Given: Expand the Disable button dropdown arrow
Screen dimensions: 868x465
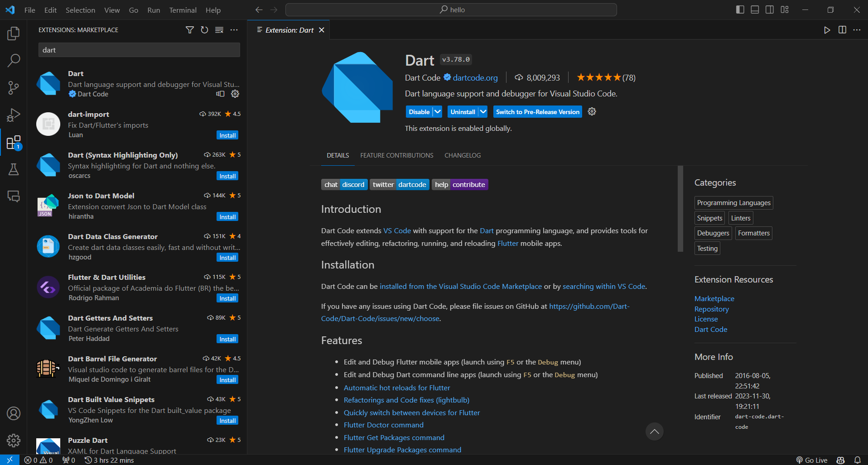Looking at the screenshot, I should pos(438,112).
